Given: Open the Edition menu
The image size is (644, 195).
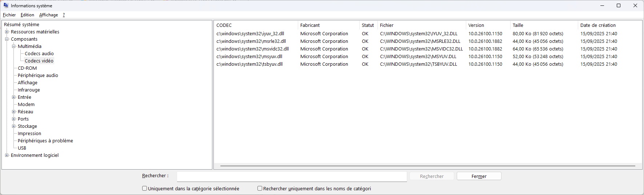Looking at the screenshot, I should (27, 15).
